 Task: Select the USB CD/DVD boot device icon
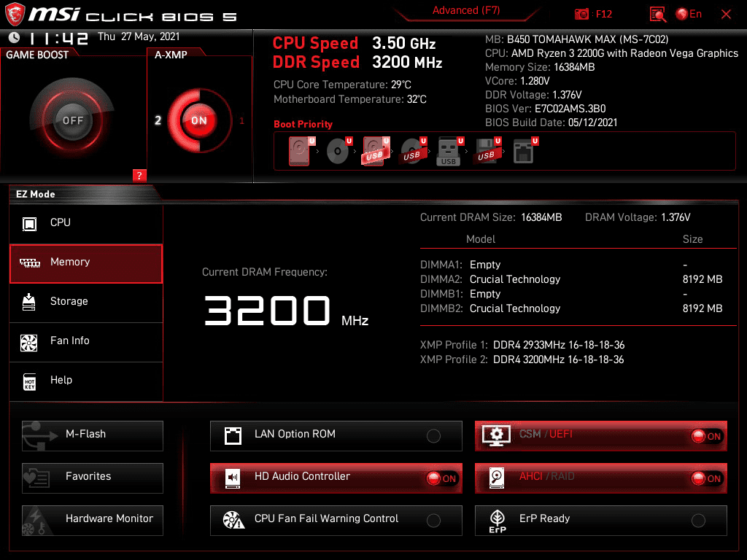tap(414, 152)
